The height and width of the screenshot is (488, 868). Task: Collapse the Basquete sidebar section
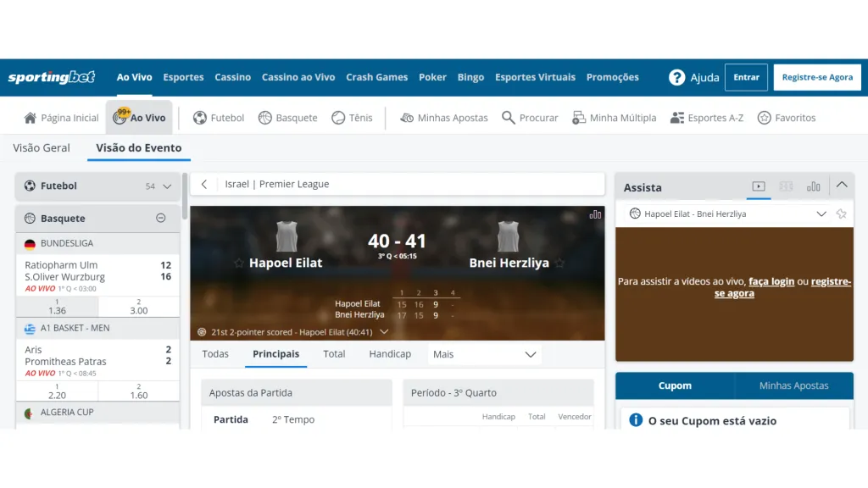(x=159, y=218)
